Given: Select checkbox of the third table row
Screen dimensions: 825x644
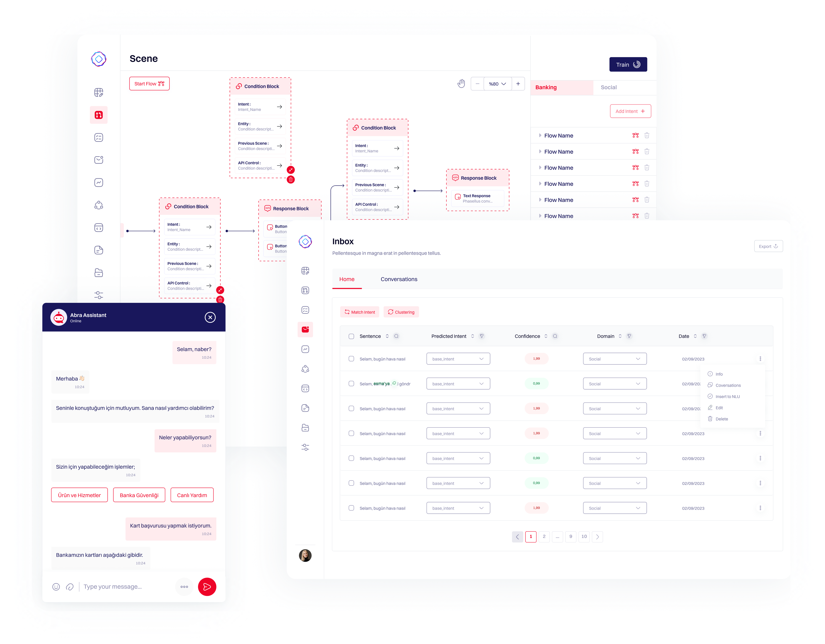Looking at the screenshot, I should click(x=351, y=409).
